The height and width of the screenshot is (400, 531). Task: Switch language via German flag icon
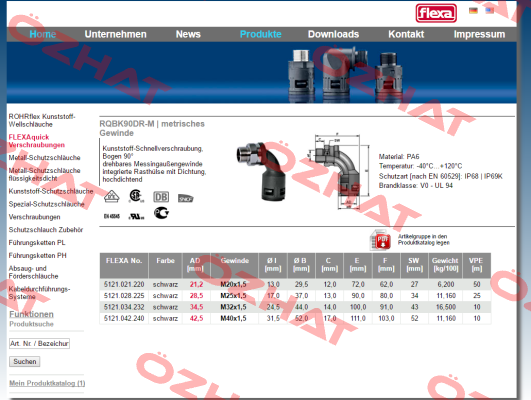[473, 10]
